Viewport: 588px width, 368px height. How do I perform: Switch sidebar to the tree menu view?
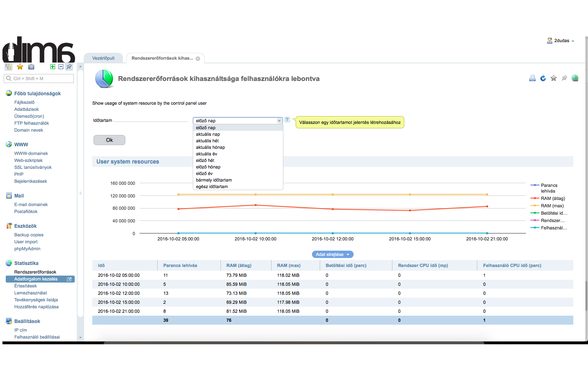9,67
